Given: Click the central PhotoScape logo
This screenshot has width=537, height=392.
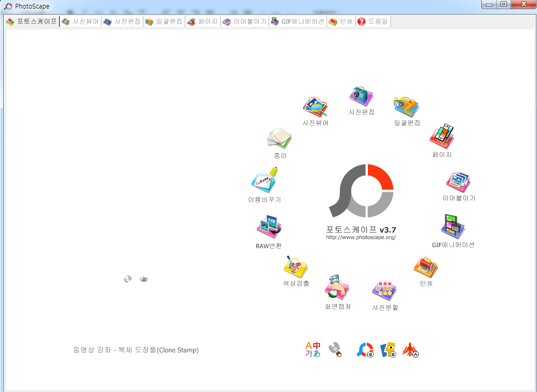Looking at the screenshot, I should [x=361, y=191].
